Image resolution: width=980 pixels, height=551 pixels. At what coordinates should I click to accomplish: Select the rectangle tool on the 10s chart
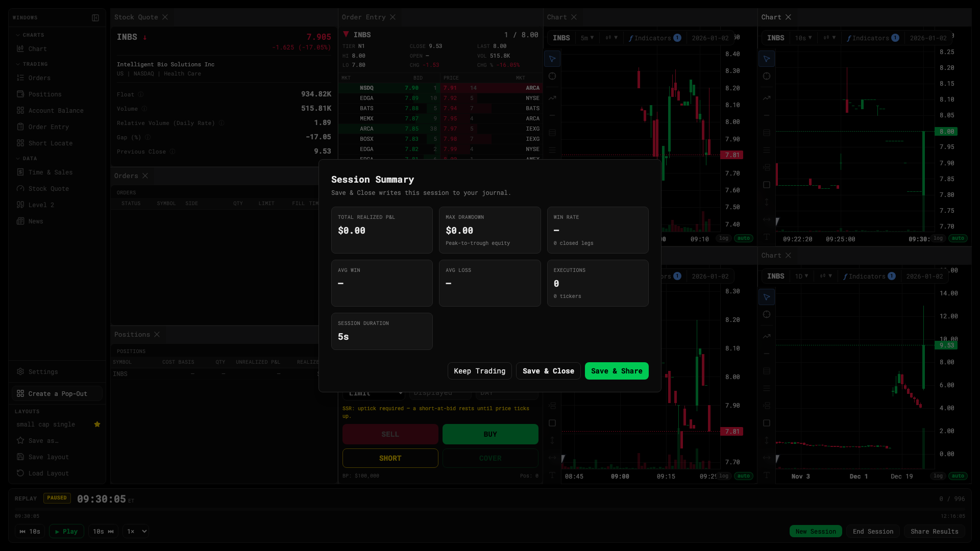[x=767, y=185]
